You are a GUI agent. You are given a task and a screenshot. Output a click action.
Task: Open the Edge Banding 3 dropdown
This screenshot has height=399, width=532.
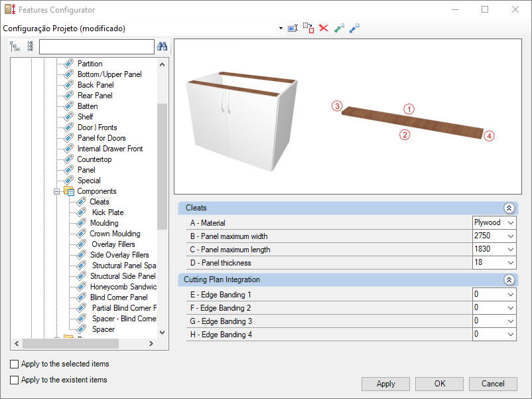point(511,321)
